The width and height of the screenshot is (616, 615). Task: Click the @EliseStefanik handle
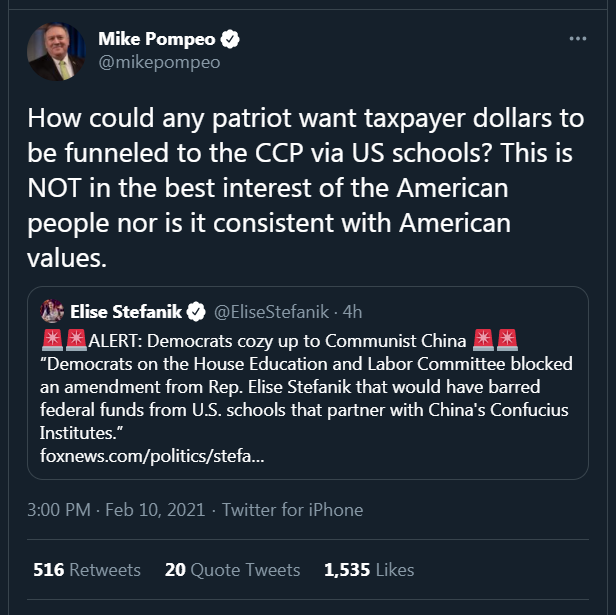click(271, 312)
